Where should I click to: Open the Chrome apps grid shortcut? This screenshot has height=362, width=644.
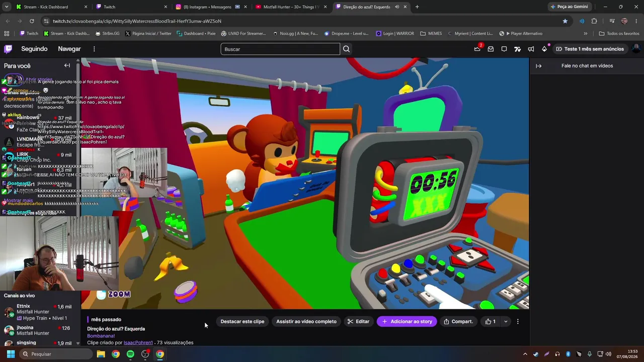7,33
